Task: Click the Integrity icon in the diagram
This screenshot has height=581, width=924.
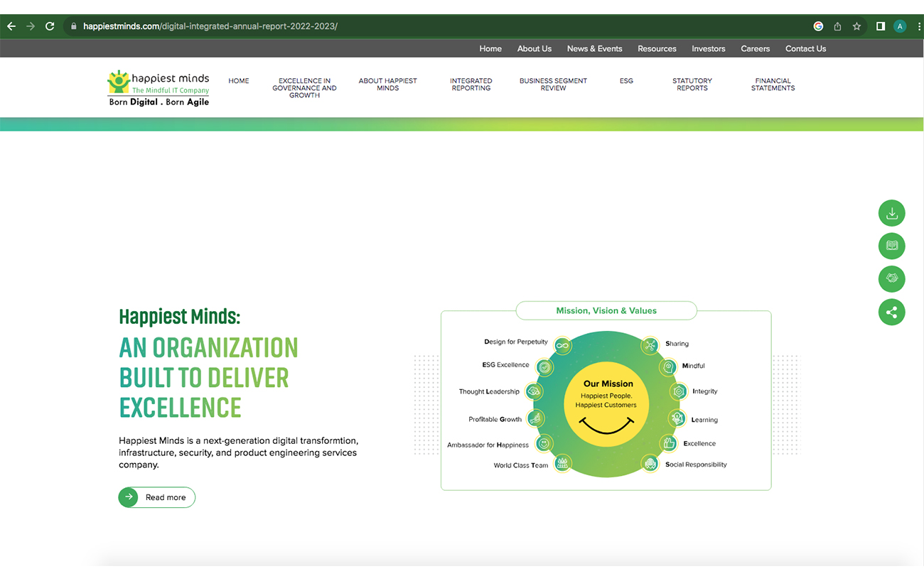Action: 679,391
